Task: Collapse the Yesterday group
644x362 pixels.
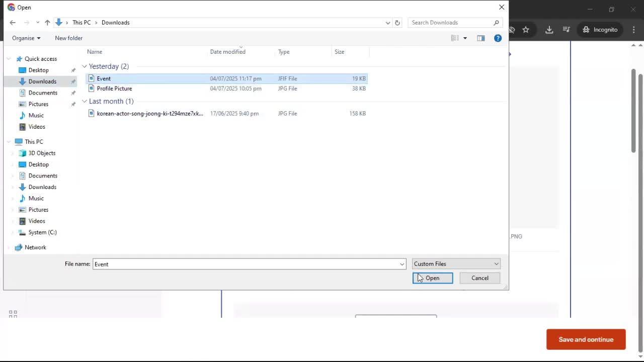Action: pyautogui.click(x=85, y=66)
